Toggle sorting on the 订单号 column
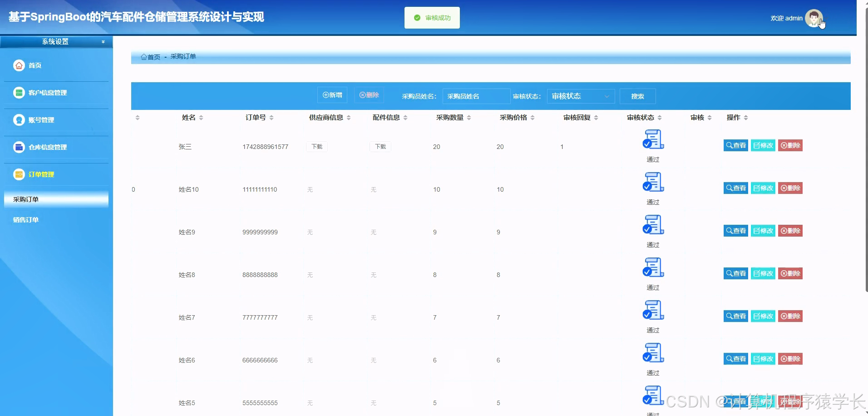Screen dimensions: 868x416 [271, 117]
